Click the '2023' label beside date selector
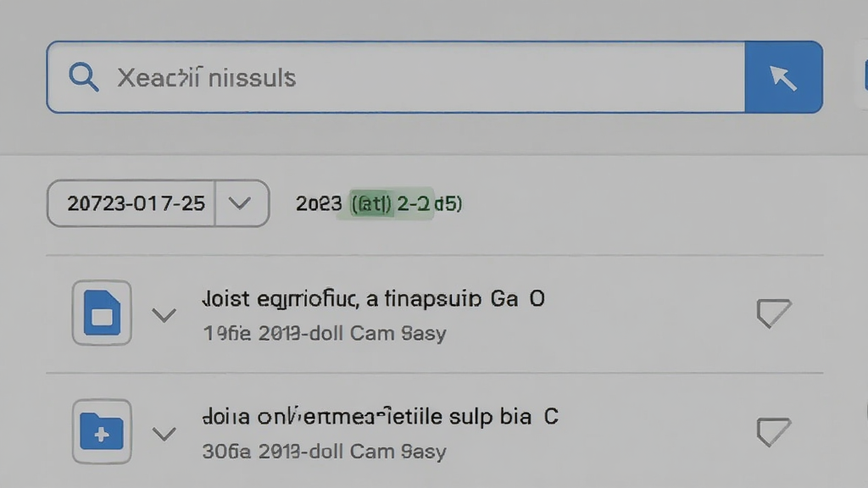 (319, 203)
